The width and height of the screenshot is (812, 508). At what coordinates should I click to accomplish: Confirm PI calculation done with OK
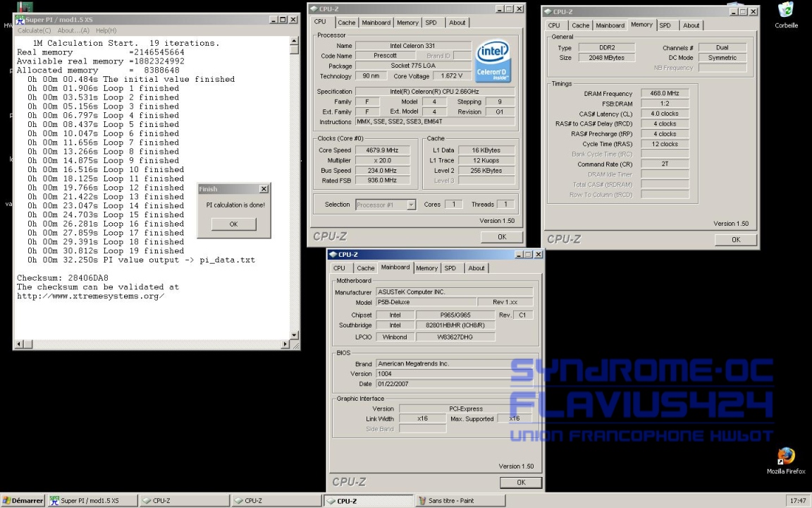[x=233, y=224]
